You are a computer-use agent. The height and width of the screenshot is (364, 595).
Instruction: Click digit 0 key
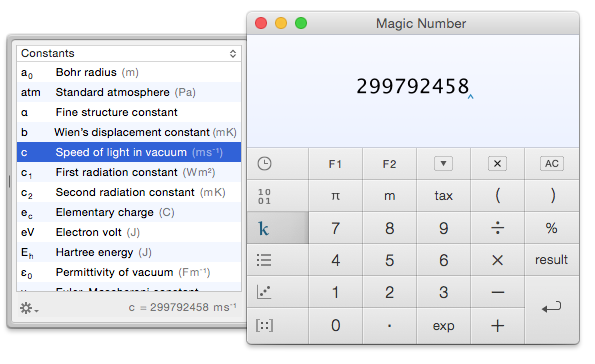[x=335, y=326]
